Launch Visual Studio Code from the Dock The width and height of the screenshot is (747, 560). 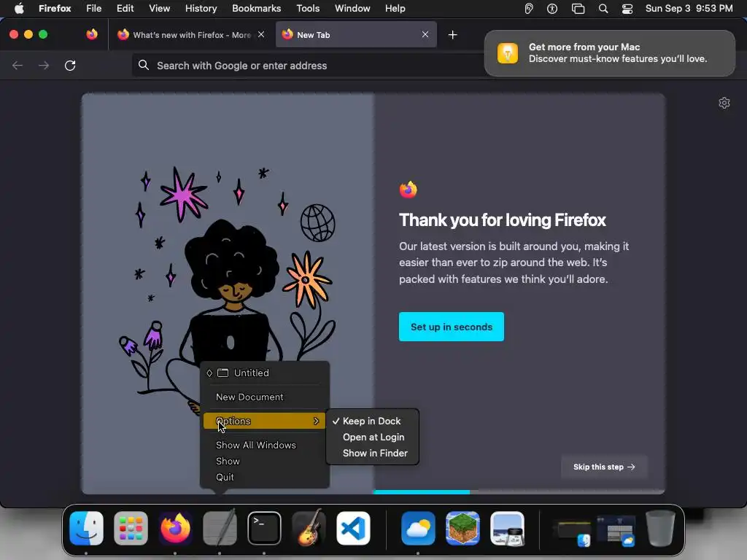tap(353, 529)
